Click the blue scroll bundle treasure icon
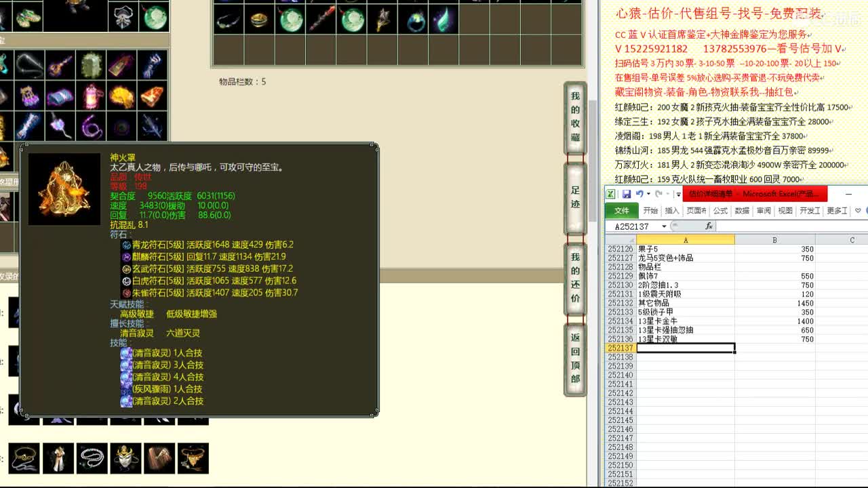This screenshot has width=868, height=488. 60,96
